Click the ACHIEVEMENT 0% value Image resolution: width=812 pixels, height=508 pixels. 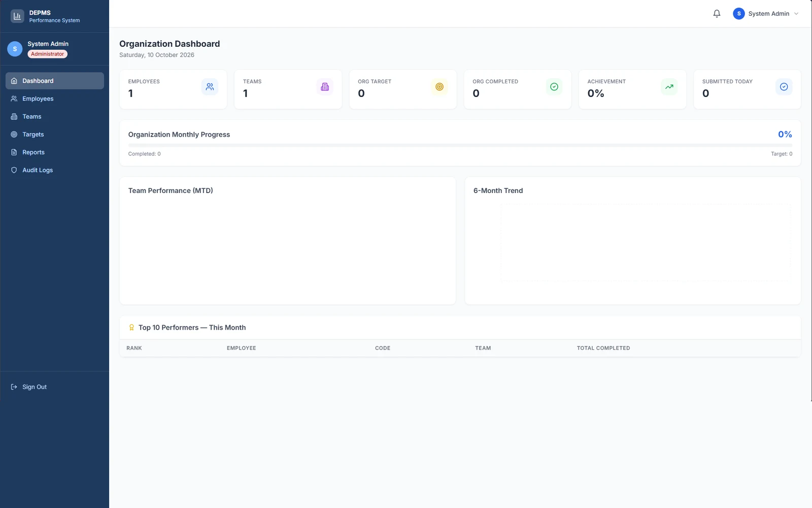coord(596,93)
